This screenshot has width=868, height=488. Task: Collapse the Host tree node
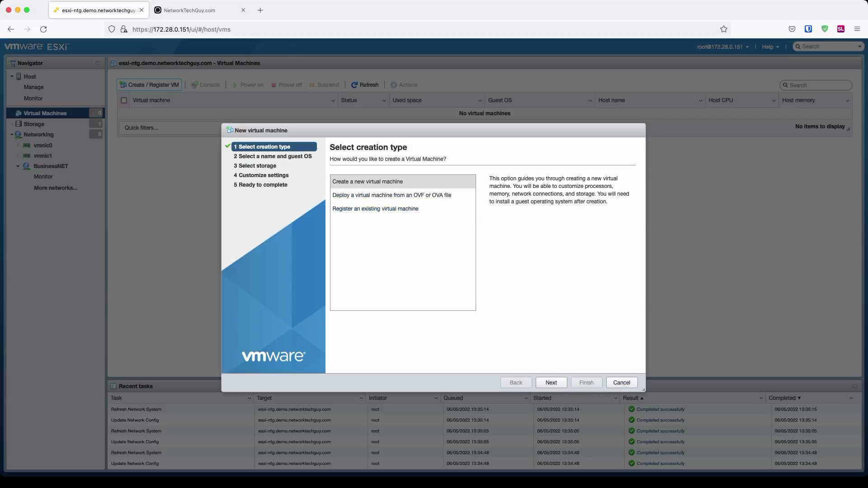[12, 76]
